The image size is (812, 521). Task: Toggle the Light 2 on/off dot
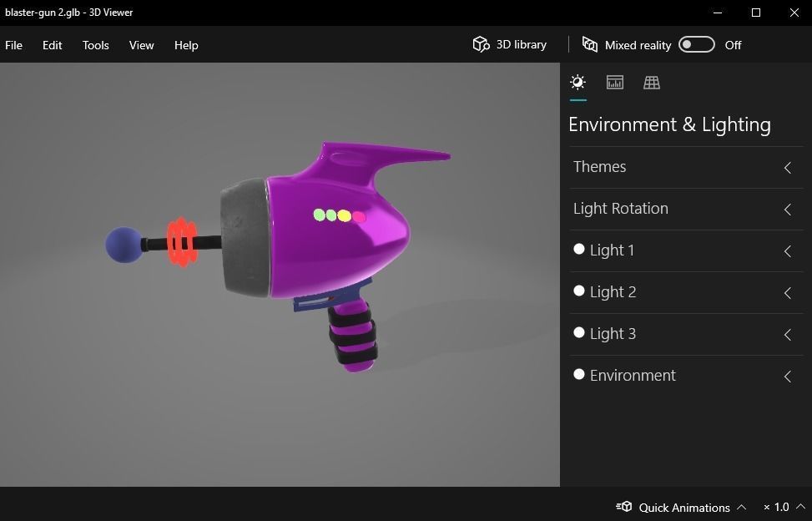579,291
